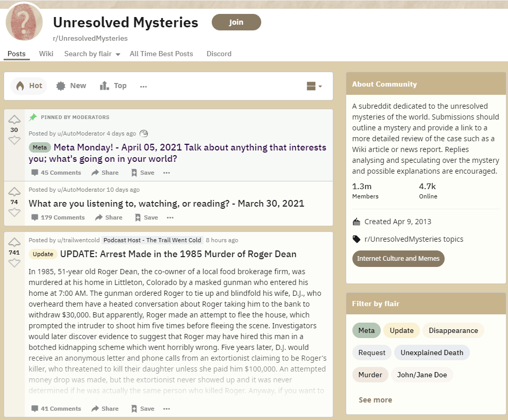Open 'What are you listening to' post title
This screenshot has width=508, height=420.
[166, 204]
